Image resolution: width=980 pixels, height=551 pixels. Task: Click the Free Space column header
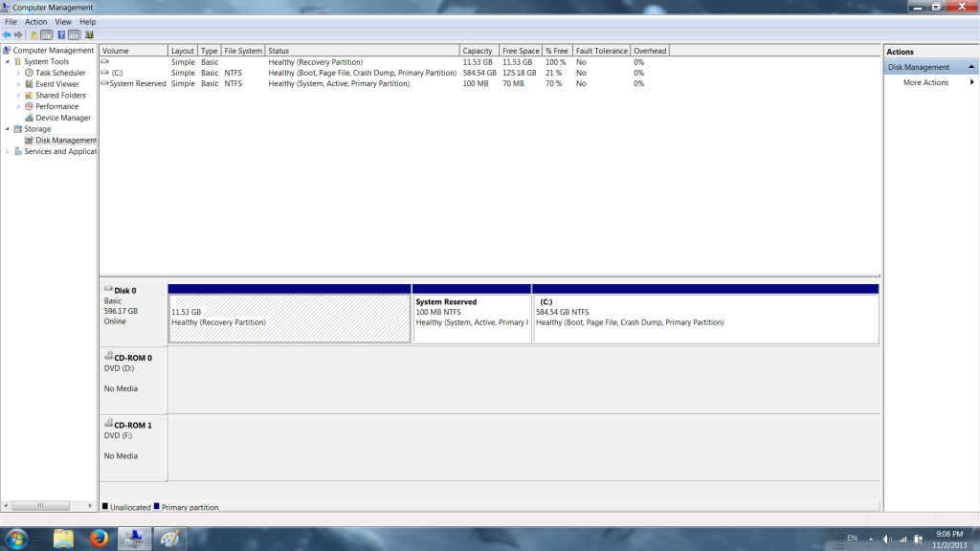pos(521,51)
